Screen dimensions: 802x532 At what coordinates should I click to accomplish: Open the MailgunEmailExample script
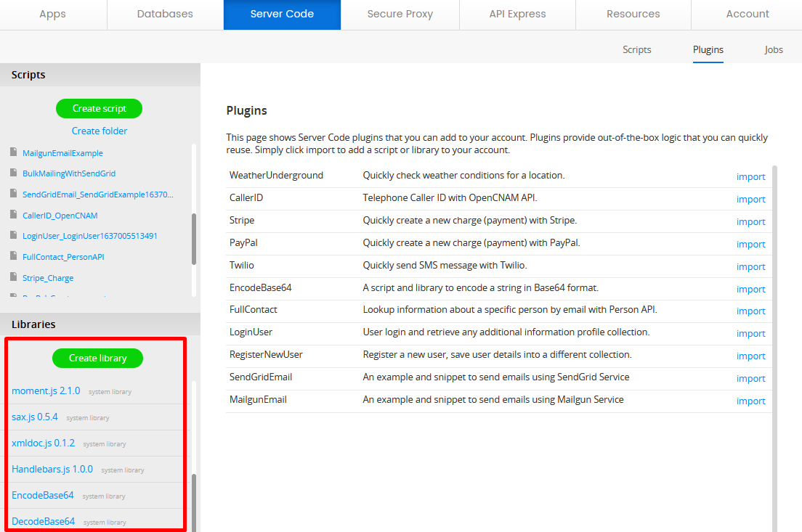(x=62, y=153)
